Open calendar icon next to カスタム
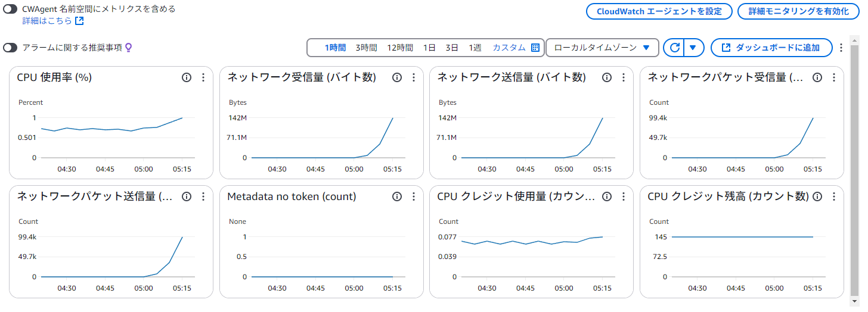The width and height of the screenshot is (868, 312). click(x=535, y=48)
